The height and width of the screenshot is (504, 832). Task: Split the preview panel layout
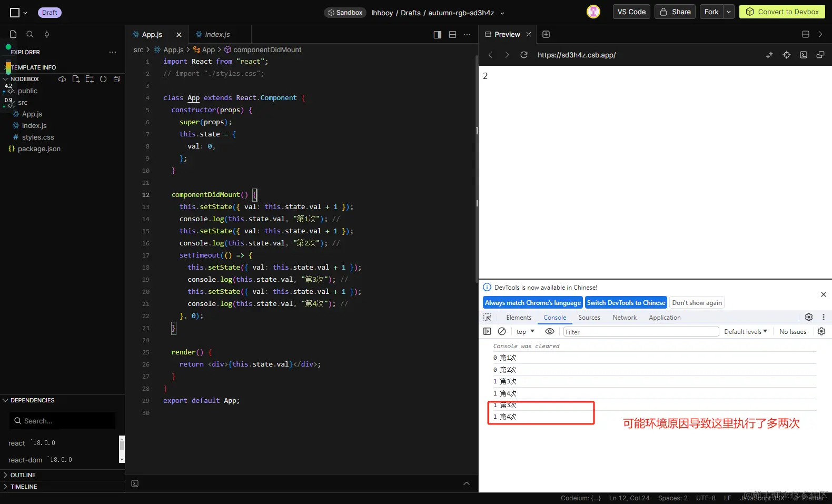[806, 34]
